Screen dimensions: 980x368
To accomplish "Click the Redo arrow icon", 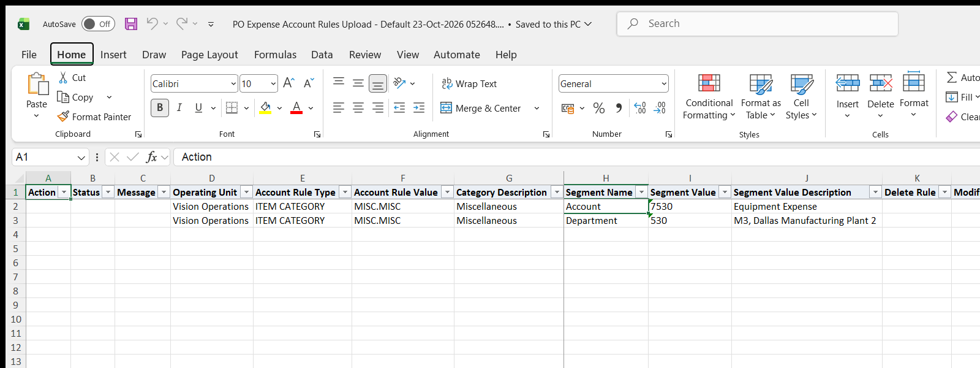I will tap(182, 24).
